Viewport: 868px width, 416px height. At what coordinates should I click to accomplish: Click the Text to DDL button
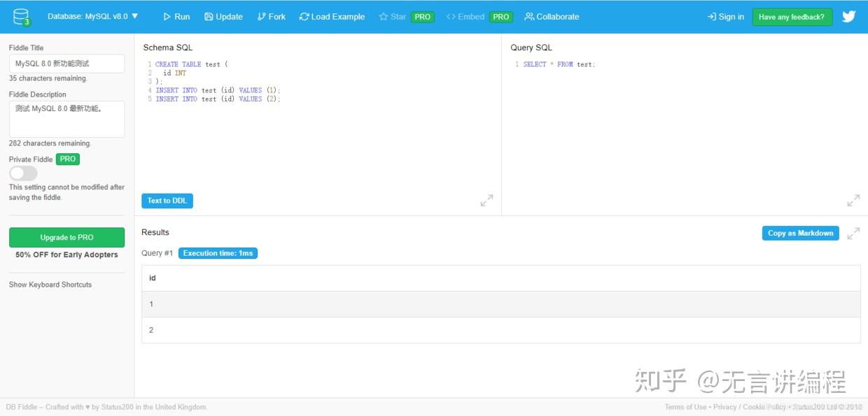point(167,201)
